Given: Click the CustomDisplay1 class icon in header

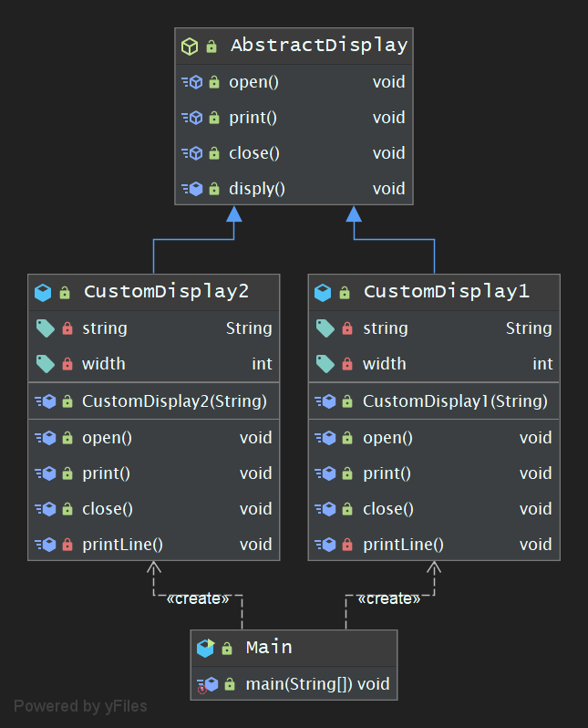Looking at the screenshot, I should (x=323, y=292).
